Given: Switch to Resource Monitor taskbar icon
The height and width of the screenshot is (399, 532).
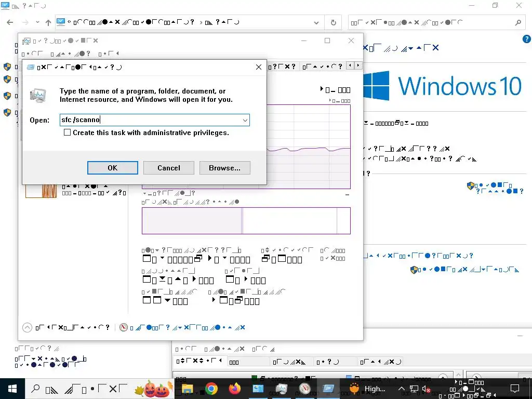Looking at the screenshot, I should pyautogui.click(x=304, y=389).
